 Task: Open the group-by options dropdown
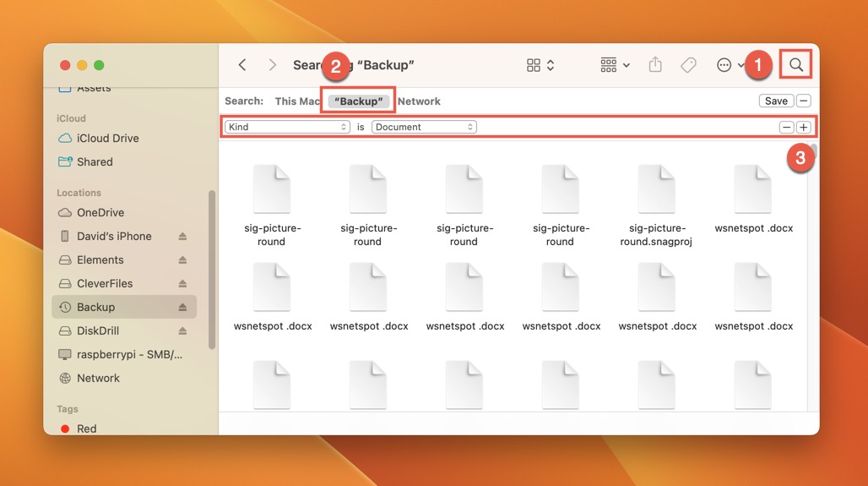tap(615, 65)
